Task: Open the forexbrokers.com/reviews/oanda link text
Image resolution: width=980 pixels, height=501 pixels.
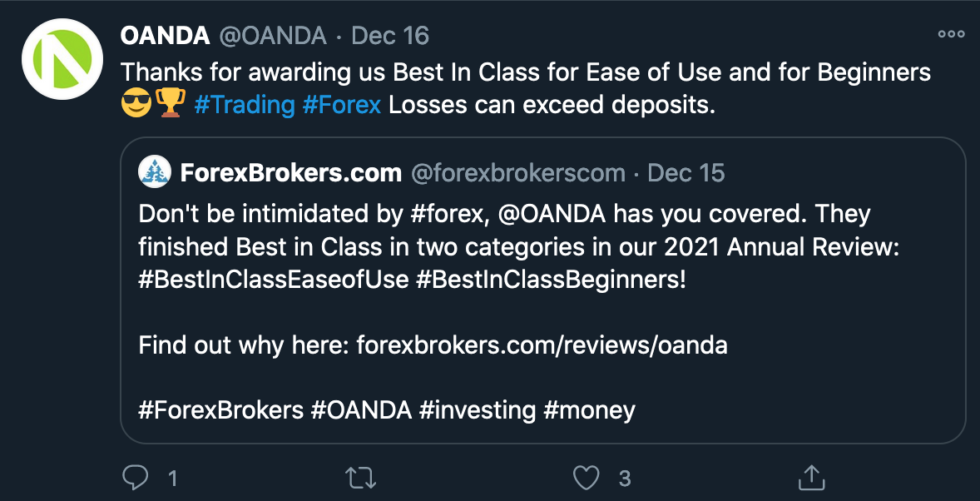Action: coord(542,345)
